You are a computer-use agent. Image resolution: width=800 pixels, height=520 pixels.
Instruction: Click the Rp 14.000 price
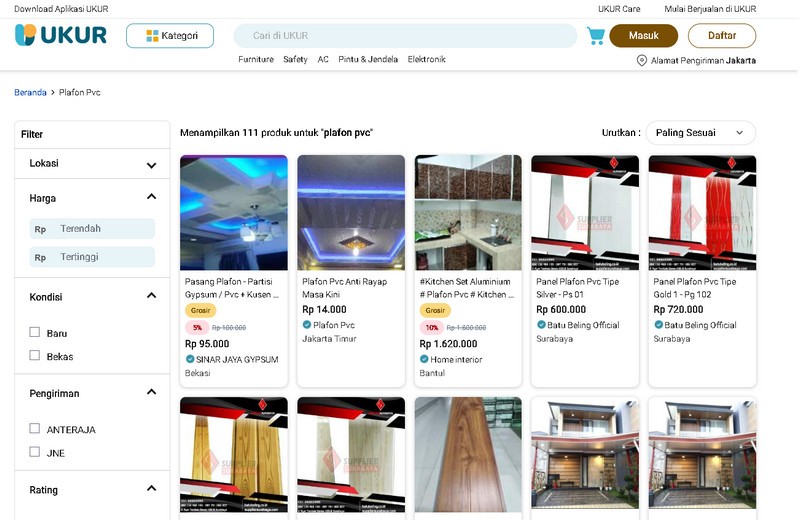(x=324, y=309)
